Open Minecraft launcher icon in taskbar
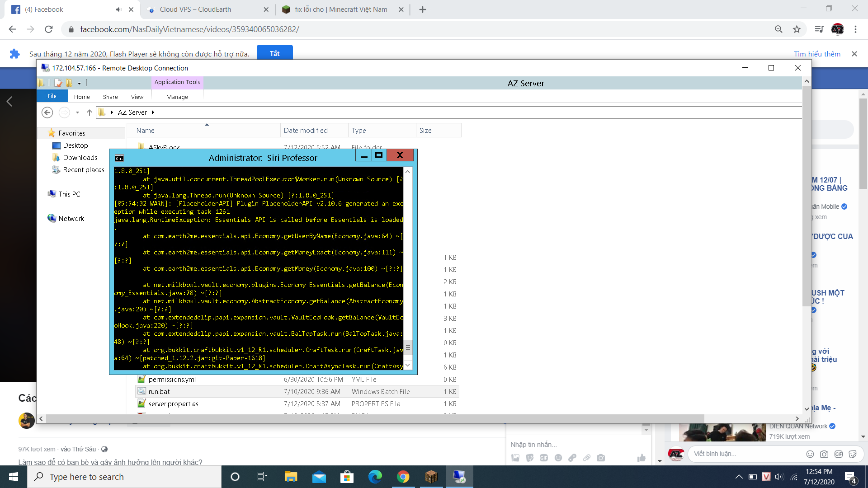 [431, 477]
